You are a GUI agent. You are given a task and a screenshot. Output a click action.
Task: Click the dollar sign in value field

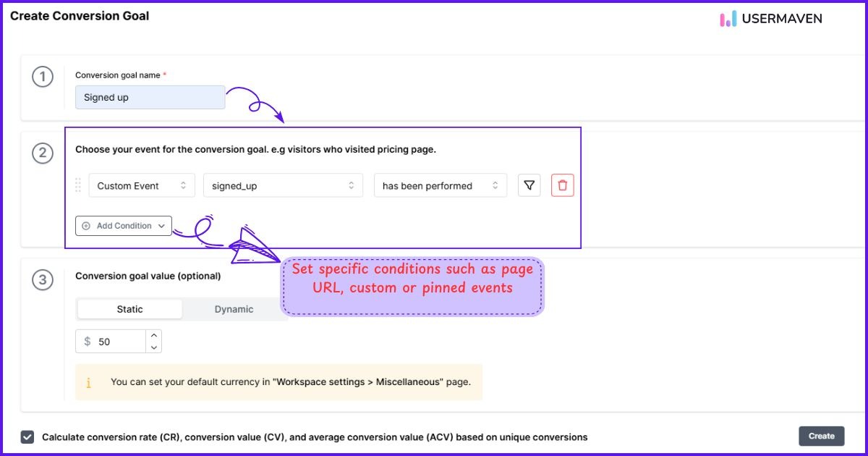[87, 342]
